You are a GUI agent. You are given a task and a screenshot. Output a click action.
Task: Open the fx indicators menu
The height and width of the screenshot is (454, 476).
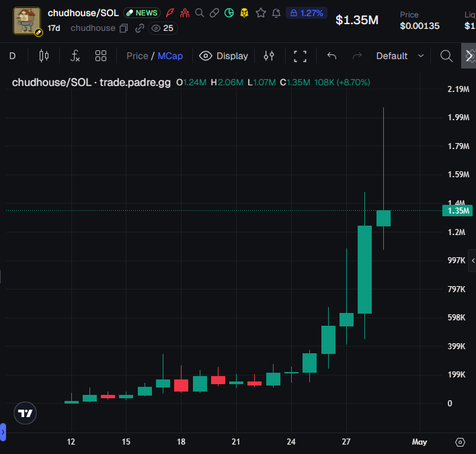click(x=75, y=56)
